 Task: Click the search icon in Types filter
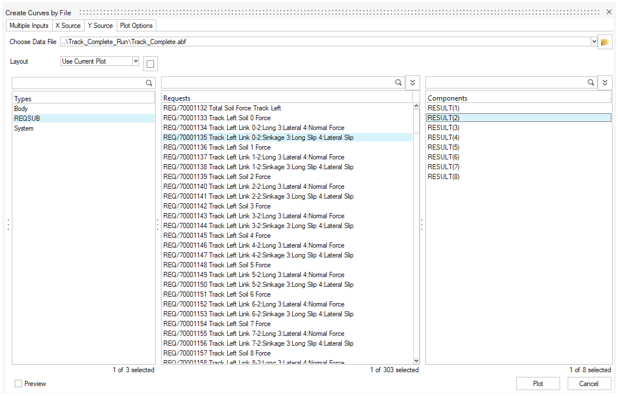pyautogui.click(x=149, y=83)
